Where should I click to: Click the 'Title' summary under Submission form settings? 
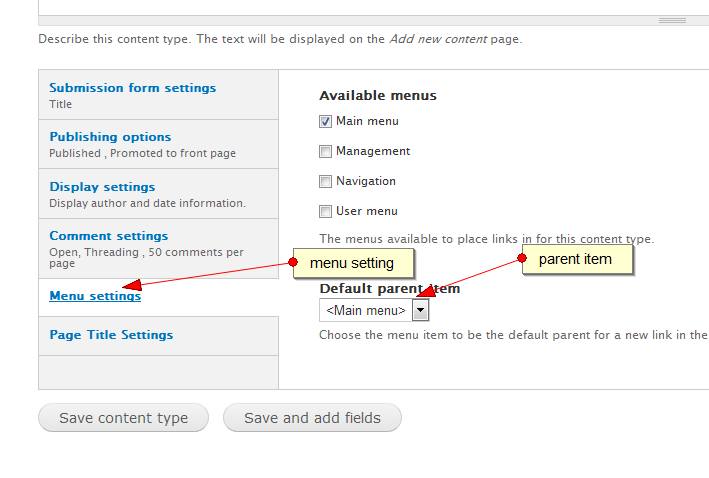61,104
